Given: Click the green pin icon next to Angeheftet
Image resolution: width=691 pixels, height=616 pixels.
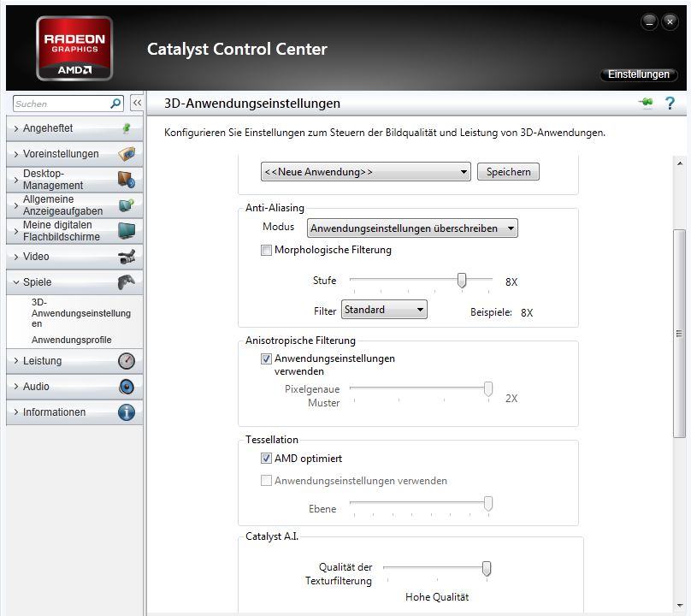Looking at the screenshot, I should pyautogui.click(x=126, y=128).
